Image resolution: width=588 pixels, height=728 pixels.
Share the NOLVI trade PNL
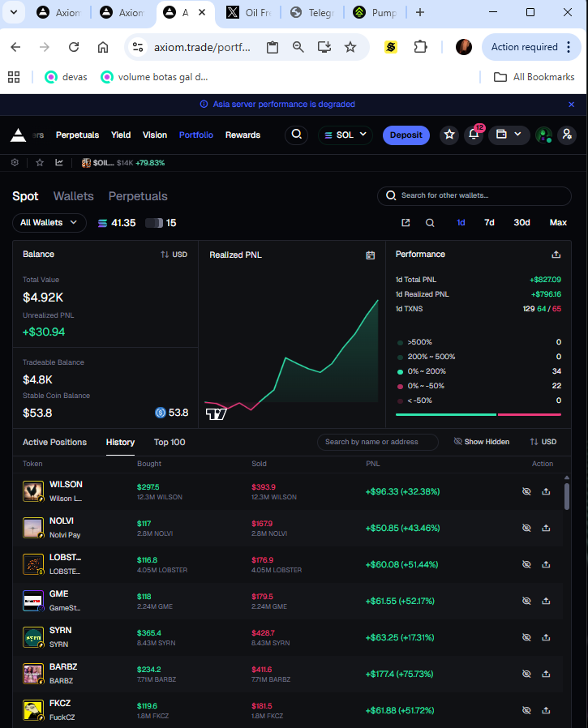tap(546, 528)
